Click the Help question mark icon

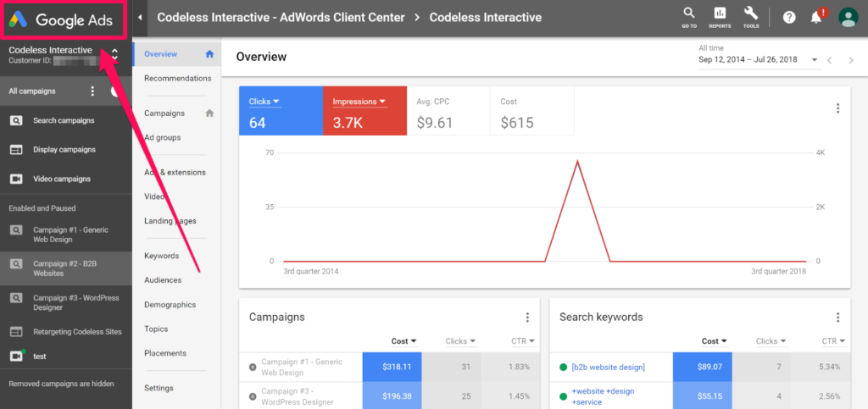[789, 17]
